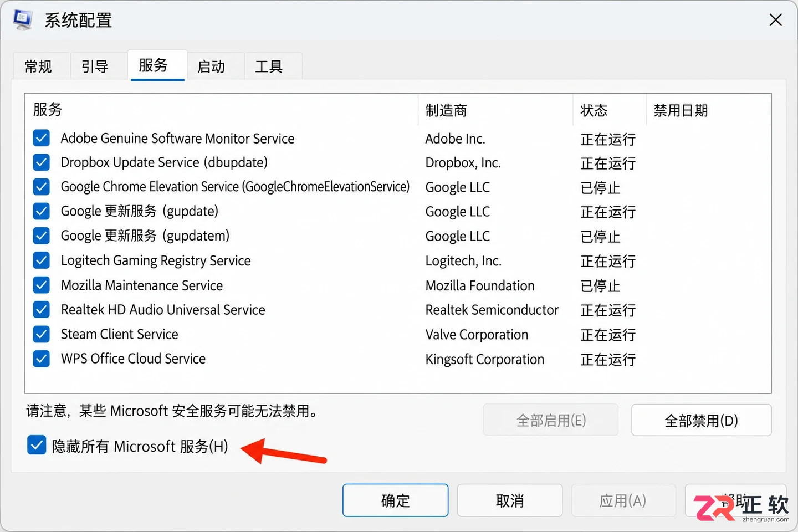Close the 系统配置 window
Viewport: 798px width, 532px height.
775,20
